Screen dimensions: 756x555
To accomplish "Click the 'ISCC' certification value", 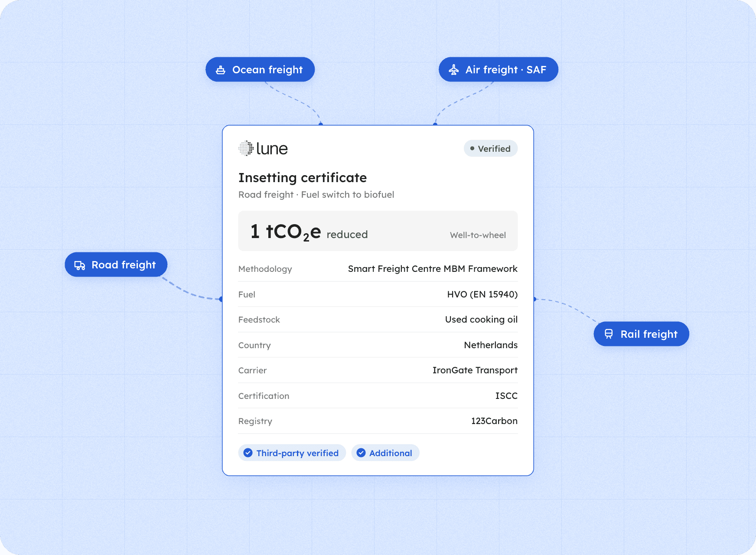I will 506,396.
